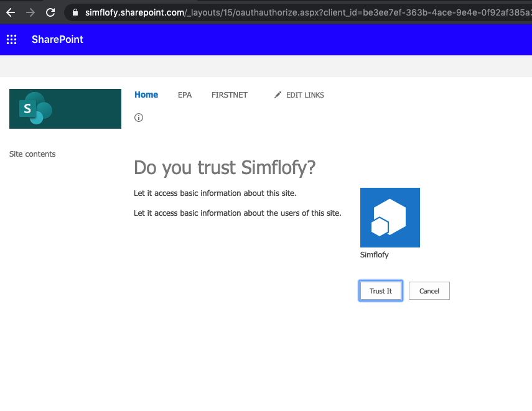Click the browser back arrow
Viewport: 532px width, 411px height.
11,12
